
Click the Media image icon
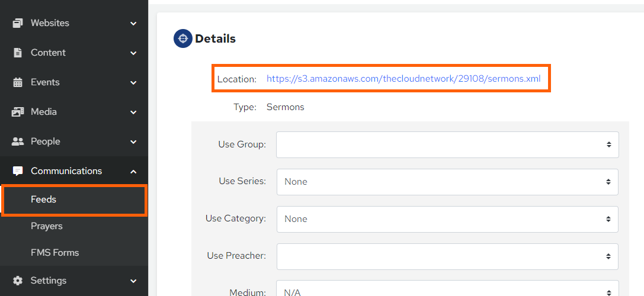pos(18,112)
